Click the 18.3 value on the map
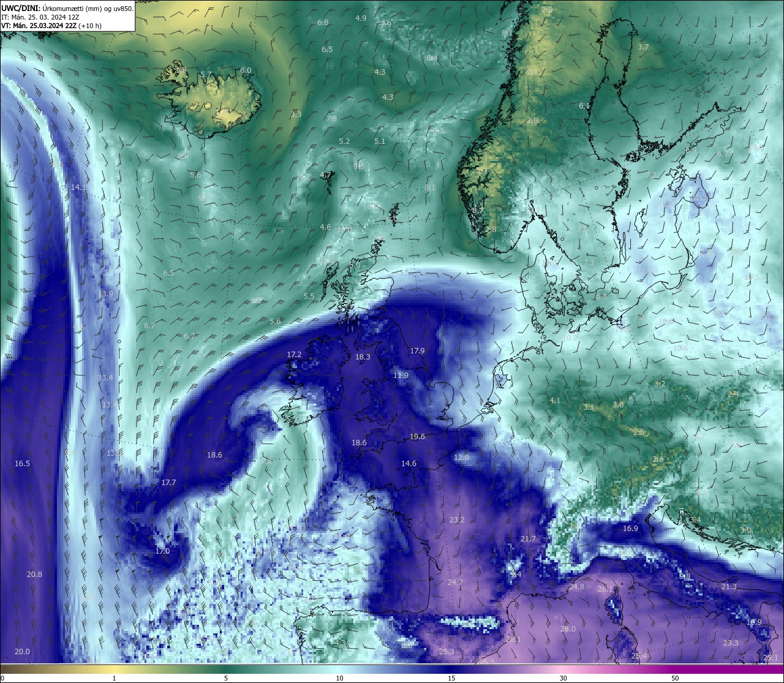Viewport: 784px width, 683px height. [x=363, y=357]
